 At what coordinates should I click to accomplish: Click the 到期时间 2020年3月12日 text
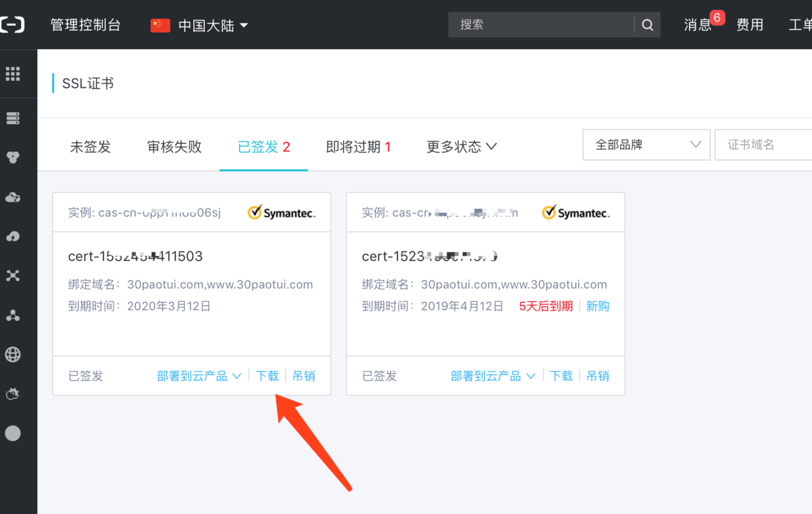(139, 306)
